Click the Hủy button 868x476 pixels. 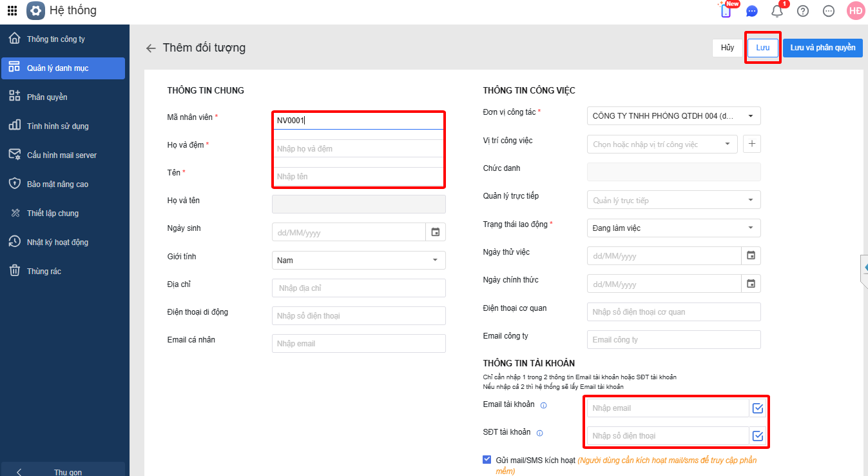click(x=728, y=48)
